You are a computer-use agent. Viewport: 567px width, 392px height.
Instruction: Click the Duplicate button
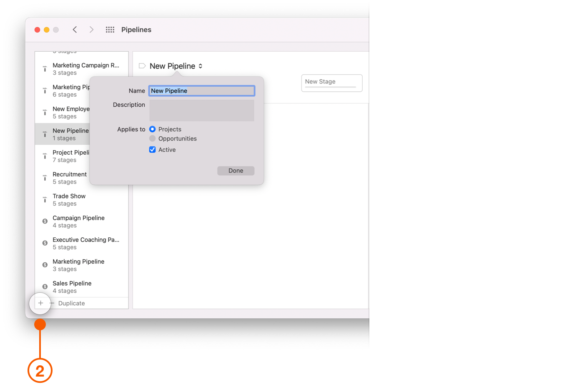click(71, 303)
